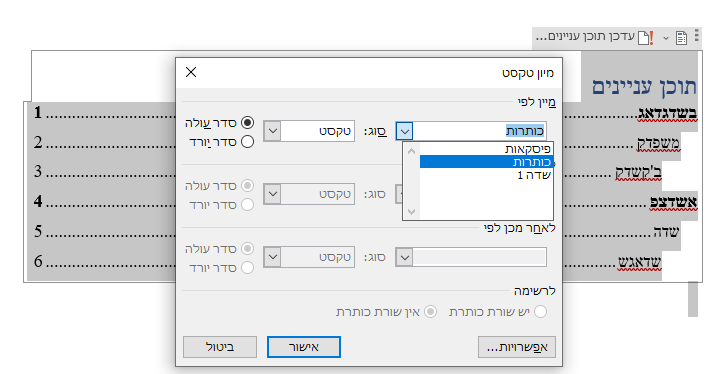Click the contents control handle with three dots
The height and width of the screenshot is (374, 707).
(x=697, y=35)
